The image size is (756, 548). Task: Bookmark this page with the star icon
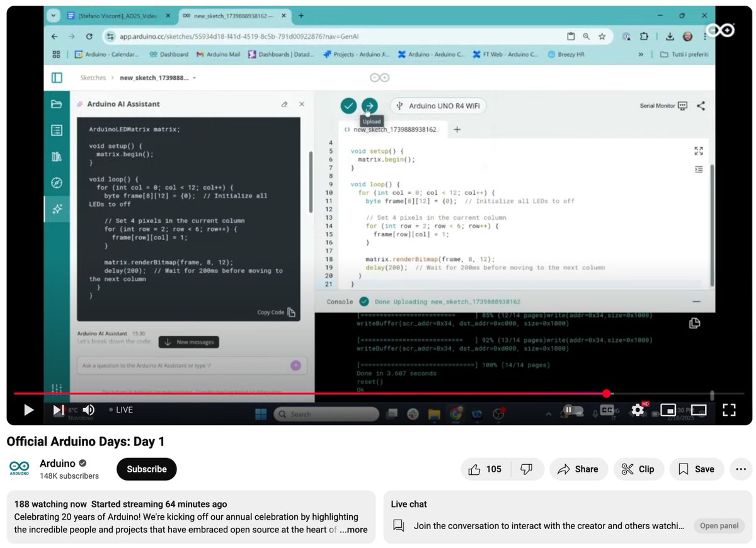coord(602,37)
